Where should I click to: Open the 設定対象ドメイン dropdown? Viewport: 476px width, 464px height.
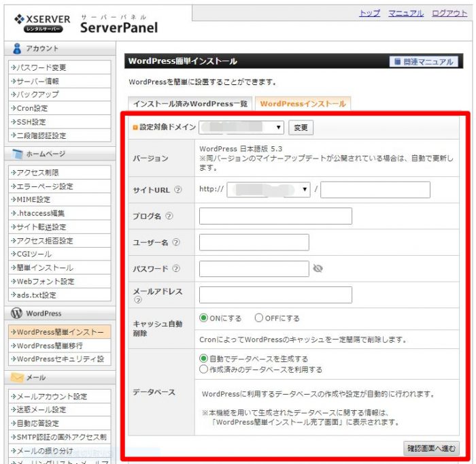pos(241,127)
